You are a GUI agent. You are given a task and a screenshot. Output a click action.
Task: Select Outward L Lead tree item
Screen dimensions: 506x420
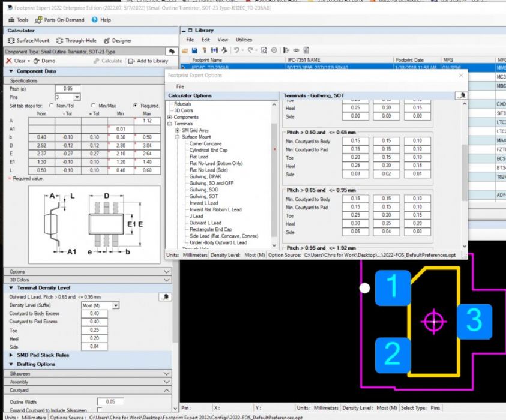tap(205, 223)
